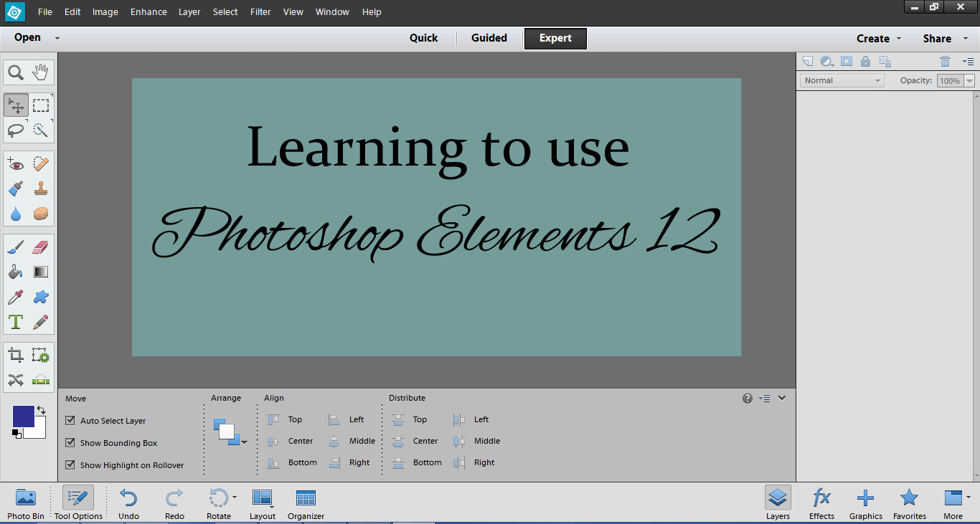Select the Lasso tool
Image resolution: width=980 pixels, height=524 pixels.
(16, 130)
